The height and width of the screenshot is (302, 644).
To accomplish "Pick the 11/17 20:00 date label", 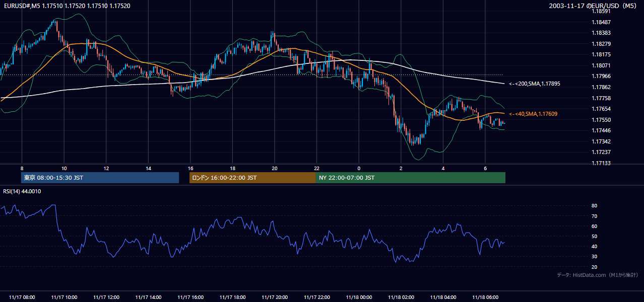I will click(275, 297).
